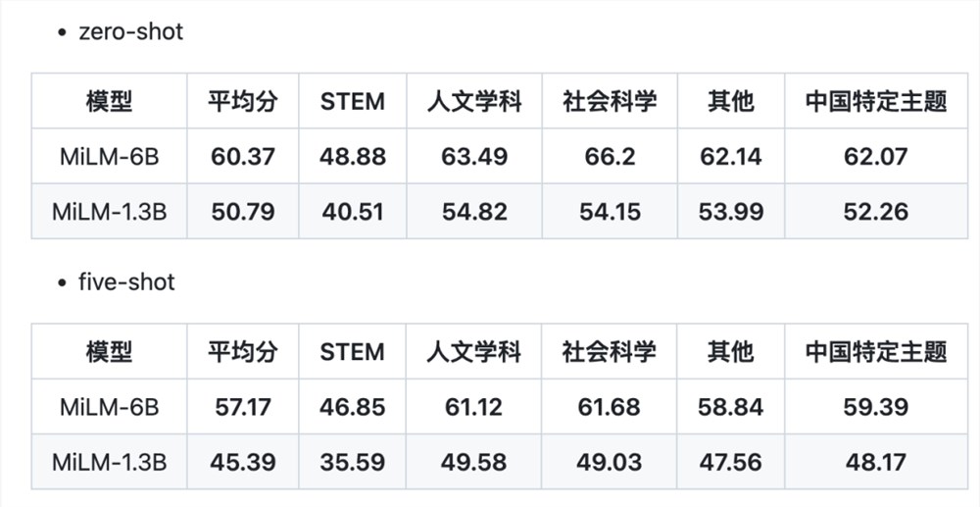Click STEM header in the zero-shot table
This screenshot has width=980, height=507.
click(353, 101)
